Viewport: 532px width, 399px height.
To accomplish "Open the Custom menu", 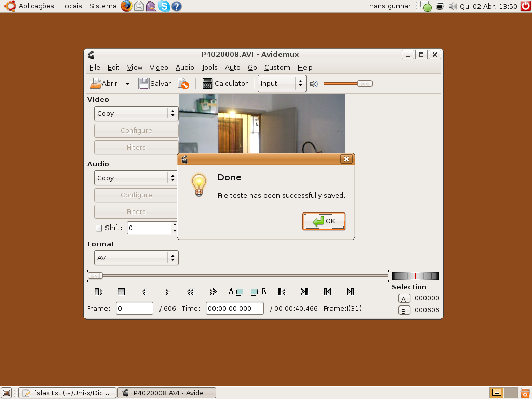I will [277, 67].
